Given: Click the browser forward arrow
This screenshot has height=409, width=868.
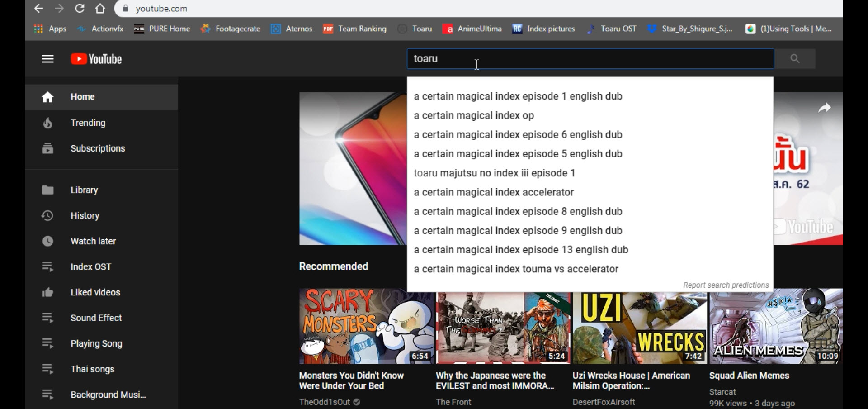Looking at the screenshot, I should (x=59, y=9).
